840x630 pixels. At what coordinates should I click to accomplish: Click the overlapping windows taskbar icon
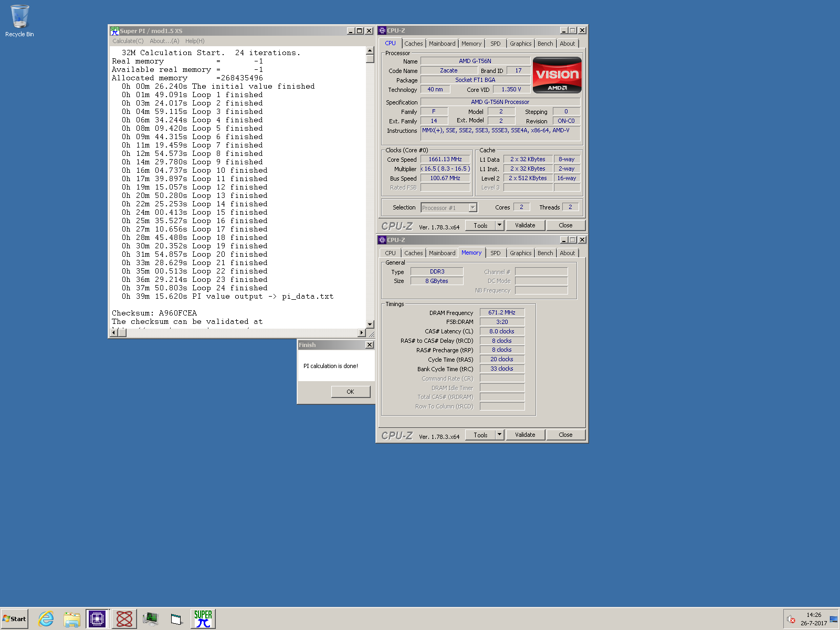click(176, 619)
